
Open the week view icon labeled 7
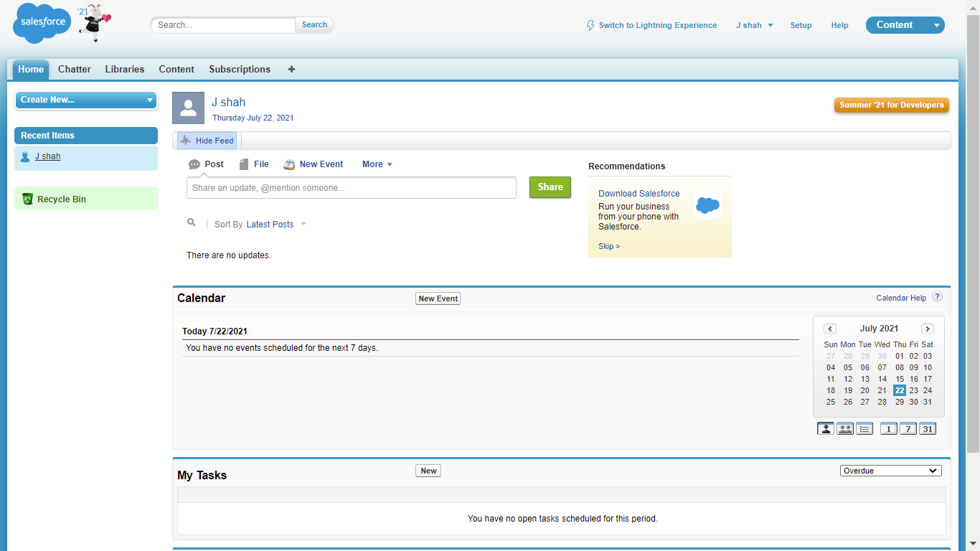908,429
